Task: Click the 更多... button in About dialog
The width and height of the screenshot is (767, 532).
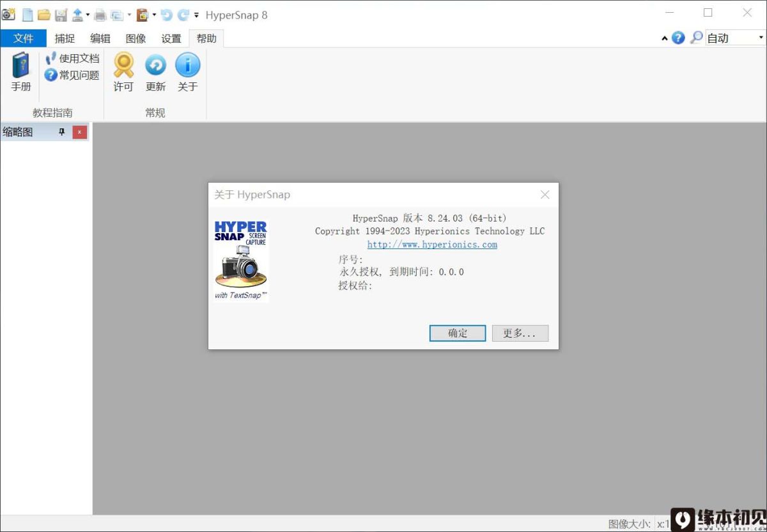Action: tap(520, 333)
